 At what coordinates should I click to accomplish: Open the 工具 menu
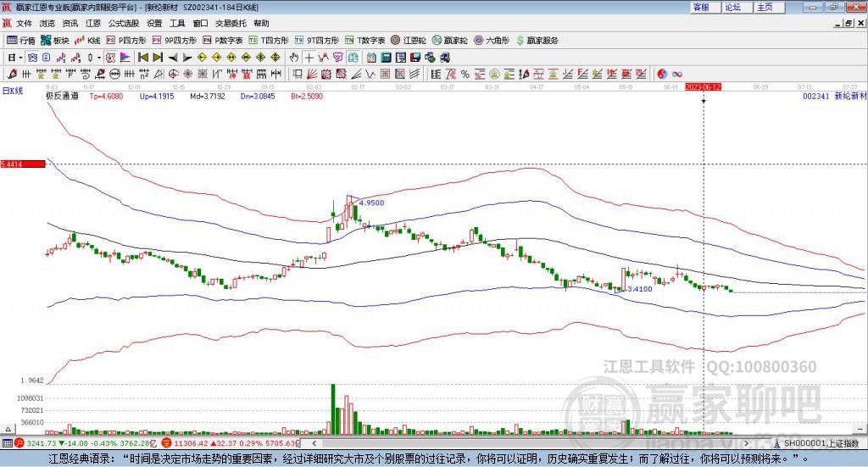coord(177,23)
